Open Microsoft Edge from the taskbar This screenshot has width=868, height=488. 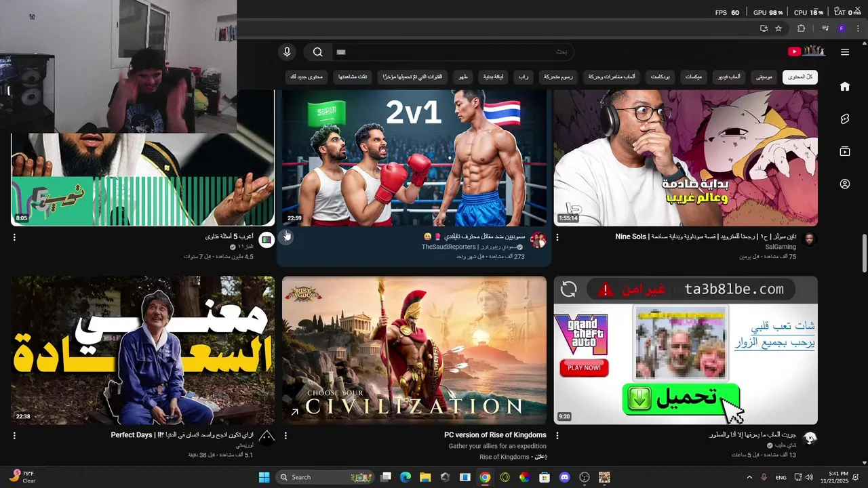[406, 477]
